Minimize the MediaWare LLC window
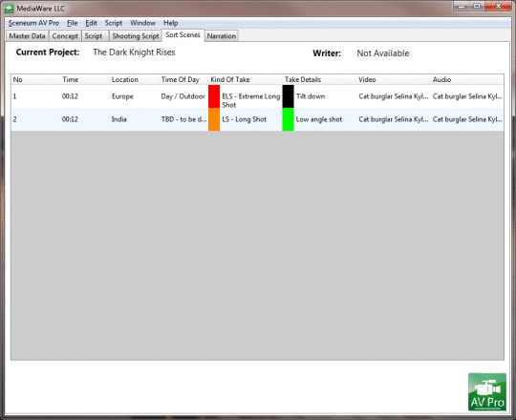Image resolution: width=516 pixels, height=420 pixels. tap(462, 6)
